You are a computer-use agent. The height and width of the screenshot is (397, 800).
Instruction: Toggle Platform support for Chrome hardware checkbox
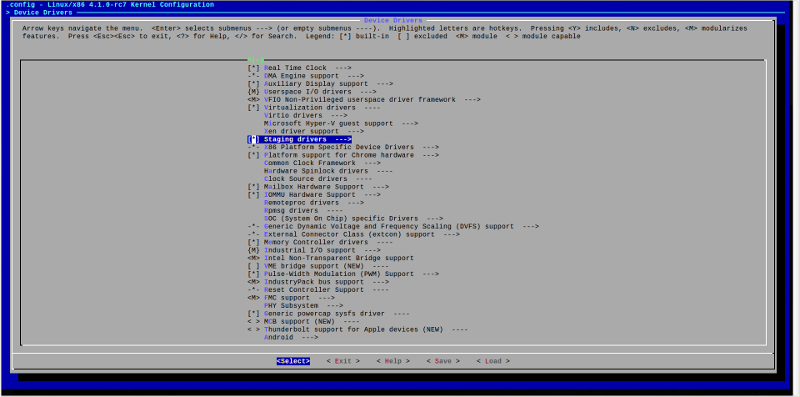coord(254,155)
